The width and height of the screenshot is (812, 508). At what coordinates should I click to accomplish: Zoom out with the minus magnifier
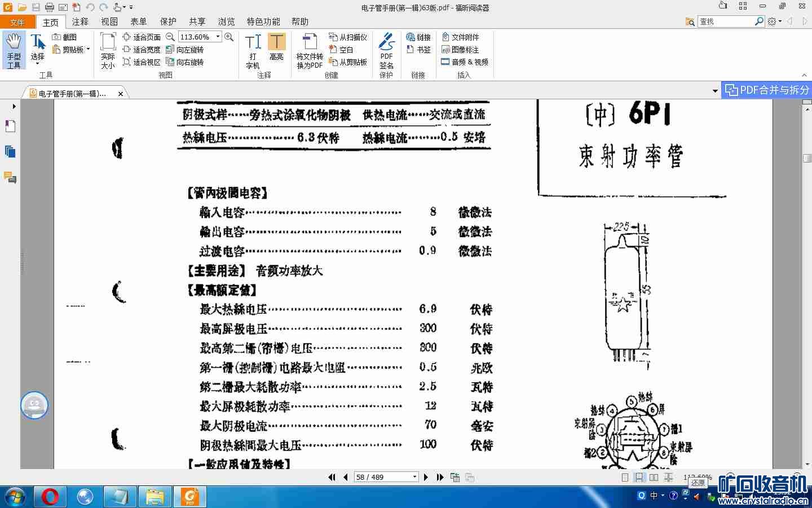(x=170, y=37)
